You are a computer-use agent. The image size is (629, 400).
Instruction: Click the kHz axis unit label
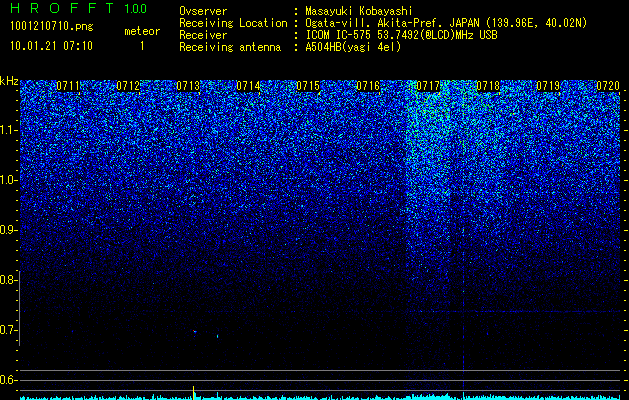(x=9, y=81)
